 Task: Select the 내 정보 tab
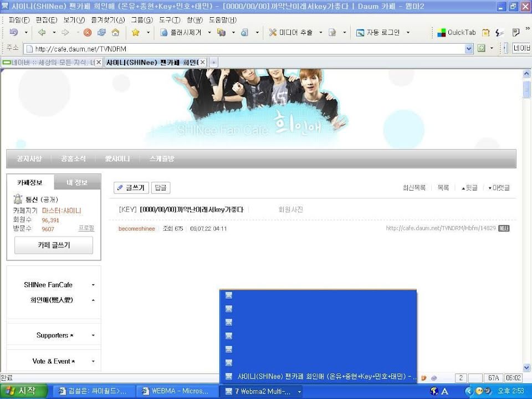[77, 182]
